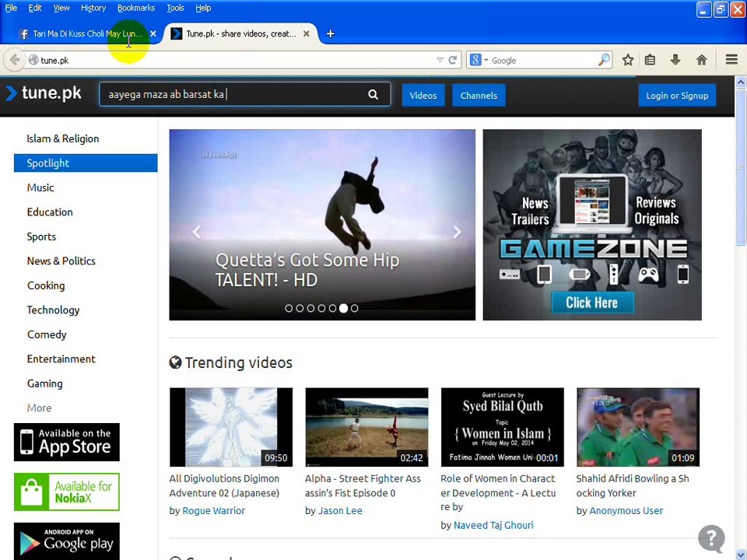This screenshot has height=560, width=747.
Task: Go to the browser home page icon
Action: [701, 60]
